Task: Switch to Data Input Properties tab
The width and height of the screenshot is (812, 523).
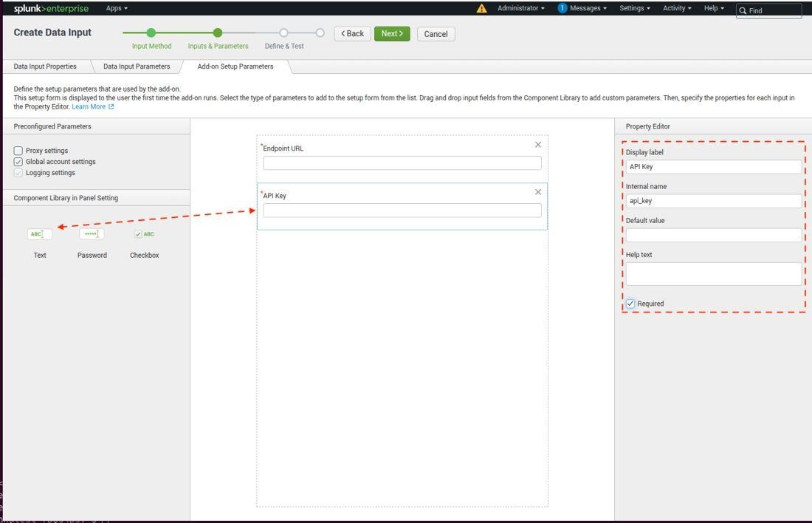Action: tap(45, 66)
